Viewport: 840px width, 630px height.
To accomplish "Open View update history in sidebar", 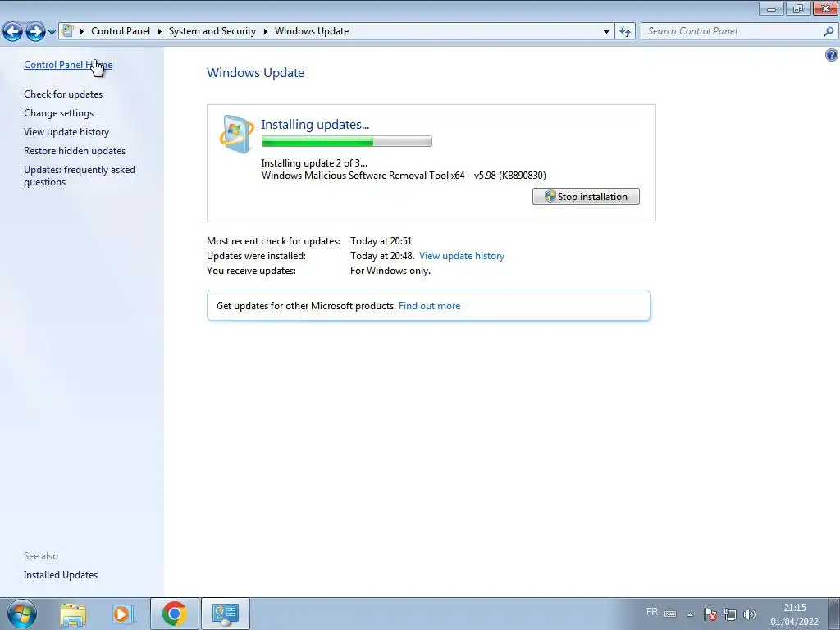I will pos(66,132).
